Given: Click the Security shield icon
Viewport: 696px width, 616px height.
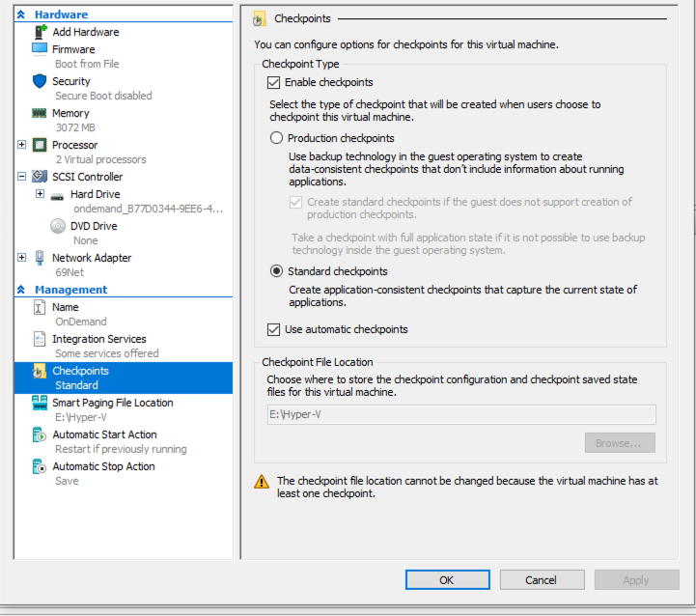Looking at the screenshot, I should pyautogui.click(x=40, y=81).
